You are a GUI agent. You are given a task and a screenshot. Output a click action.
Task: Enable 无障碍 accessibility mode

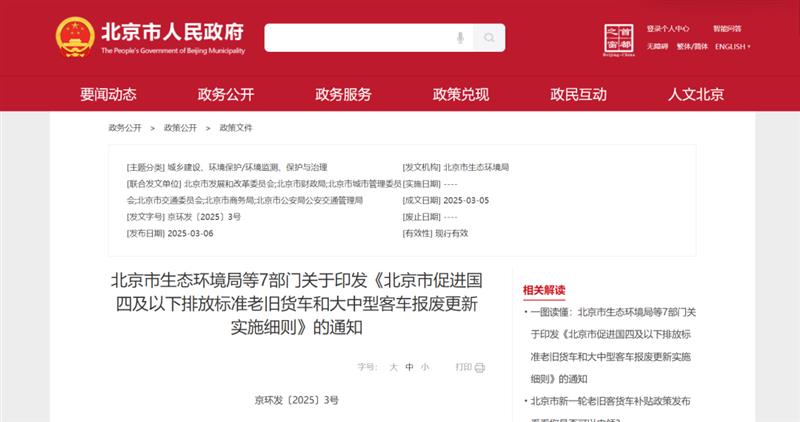(657, 46)
